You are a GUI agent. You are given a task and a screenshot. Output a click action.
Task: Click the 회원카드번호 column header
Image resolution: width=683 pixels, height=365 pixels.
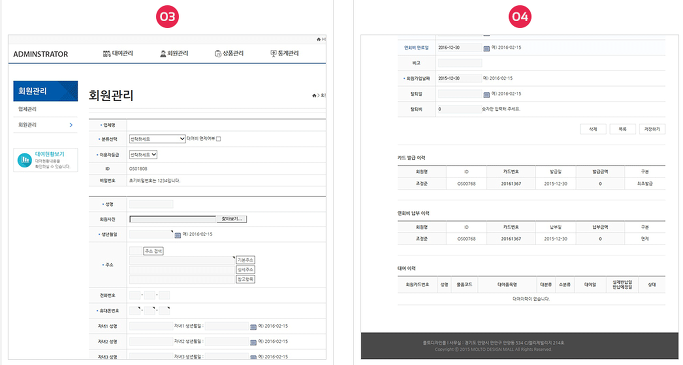click(x=417, y=284)
